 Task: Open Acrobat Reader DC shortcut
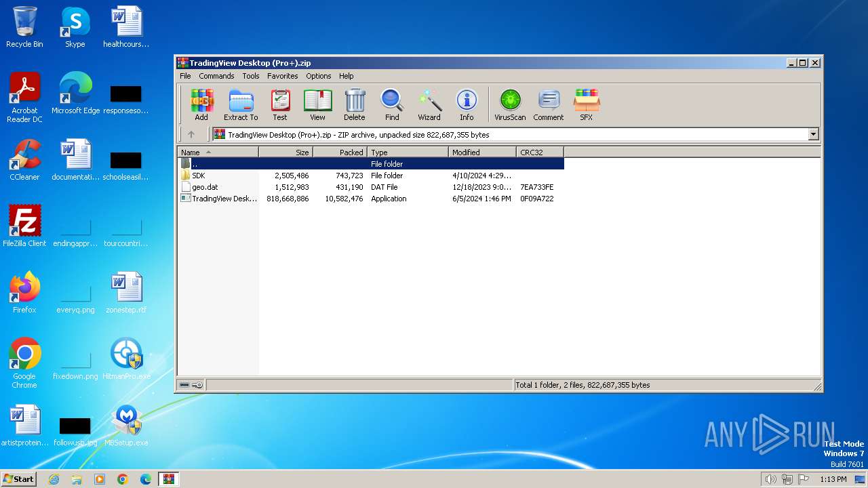click(24, 98)
